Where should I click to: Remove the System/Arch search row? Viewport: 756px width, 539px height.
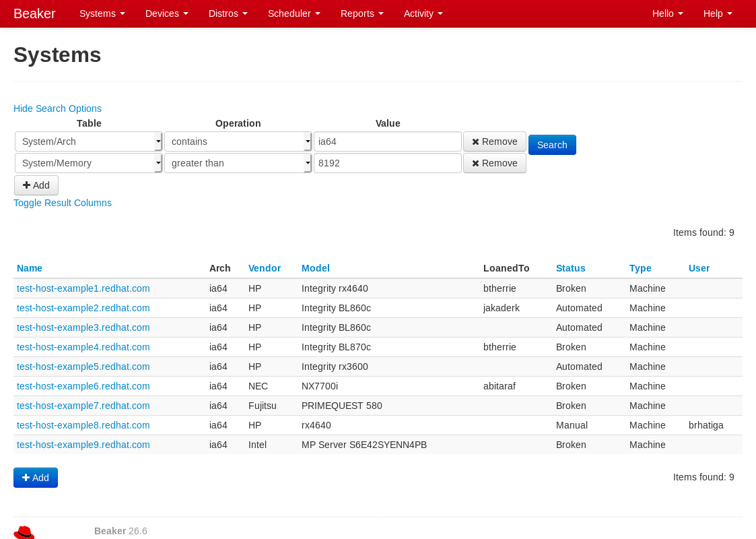point(495,141)
